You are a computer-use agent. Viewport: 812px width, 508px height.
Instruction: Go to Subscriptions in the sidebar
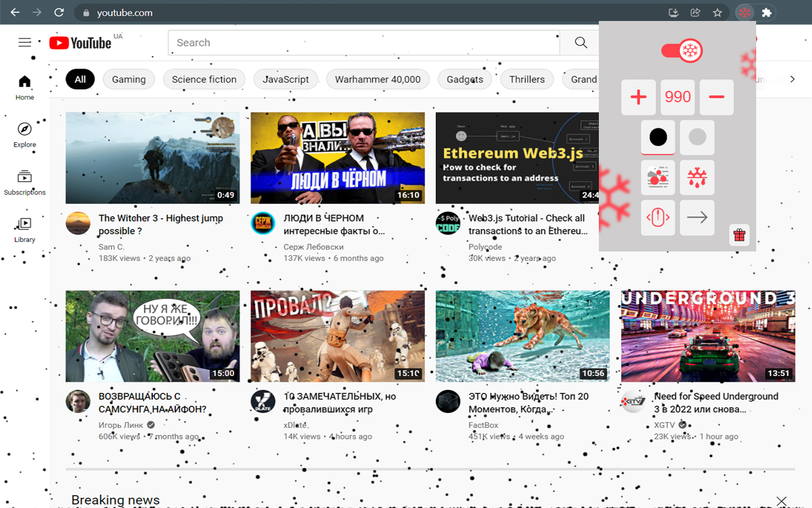coord(25,182)
